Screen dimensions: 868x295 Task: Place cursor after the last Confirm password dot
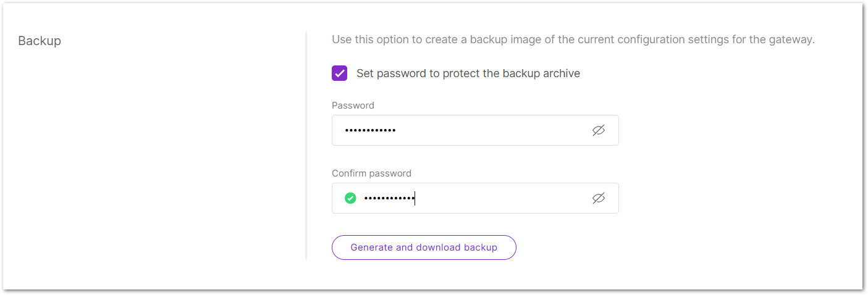click(x=415, y=198)
